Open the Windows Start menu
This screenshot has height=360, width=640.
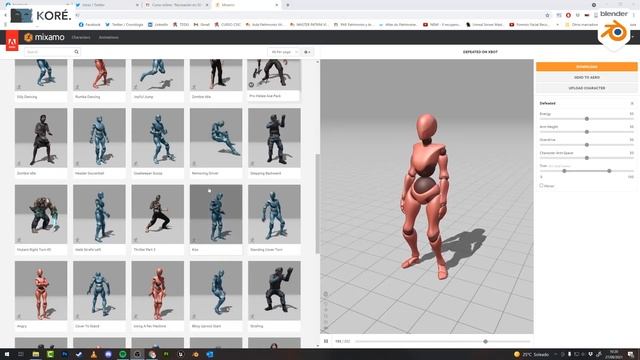tap(7, 354)
